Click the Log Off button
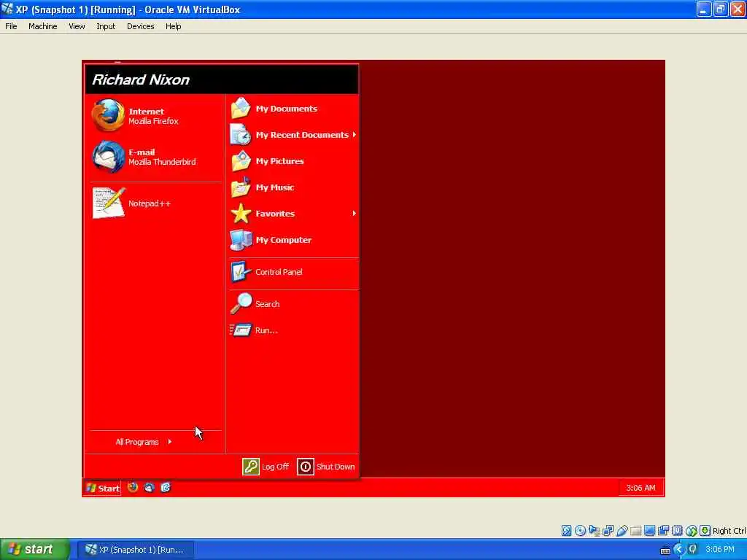 coord(266,467)
